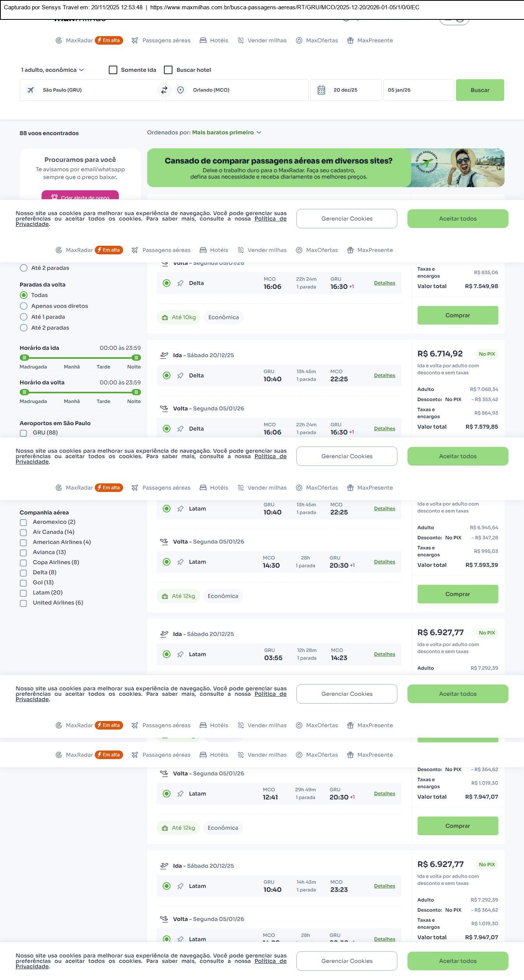This screenshot has width=524, height=980.
Task: Go to the Hotéis menu item at the top
Action: [x=214, y=40]
